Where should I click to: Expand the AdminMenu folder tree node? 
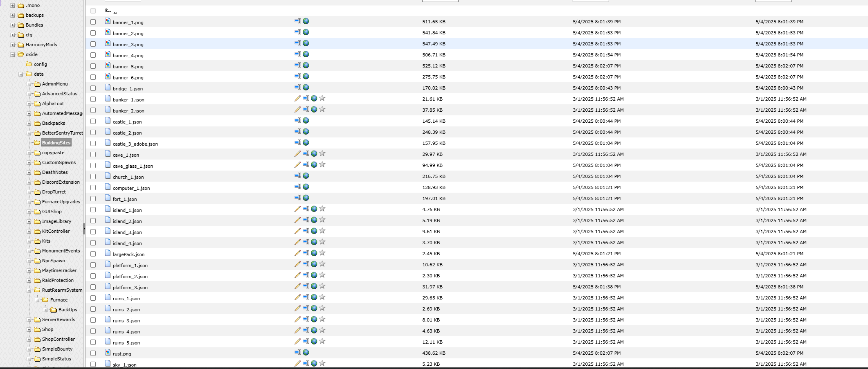point(29,84)
